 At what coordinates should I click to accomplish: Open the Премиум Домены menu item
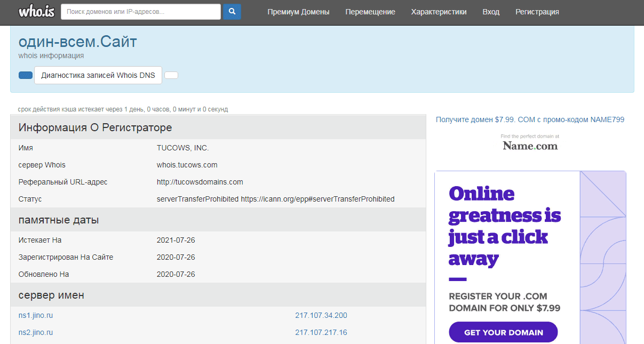[x=298, y=12]
